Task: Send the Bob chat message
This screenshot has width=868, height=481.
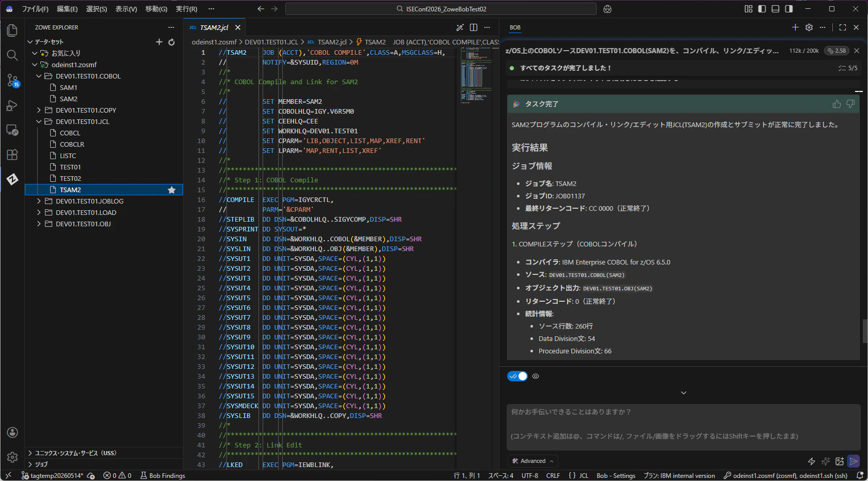Action: click(854, 461)
